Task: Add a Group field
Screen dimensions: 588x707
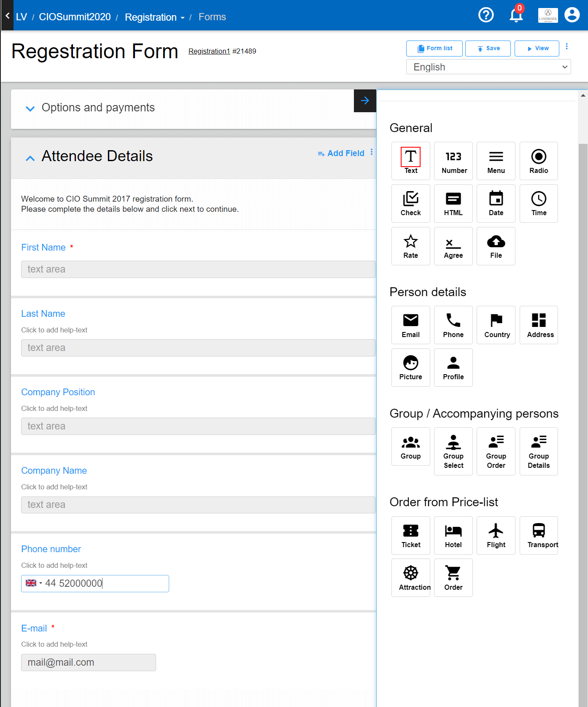Action: (x=410, y=446)
